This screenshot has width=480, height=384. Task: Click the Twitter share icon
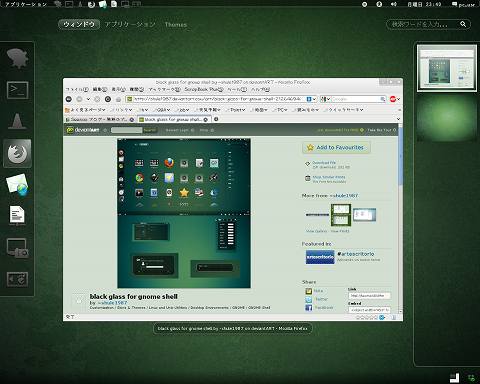(309, 299)
